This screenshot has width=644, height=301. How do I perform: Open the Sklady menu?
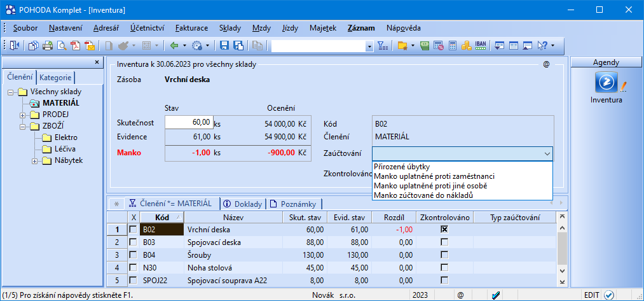230,29
